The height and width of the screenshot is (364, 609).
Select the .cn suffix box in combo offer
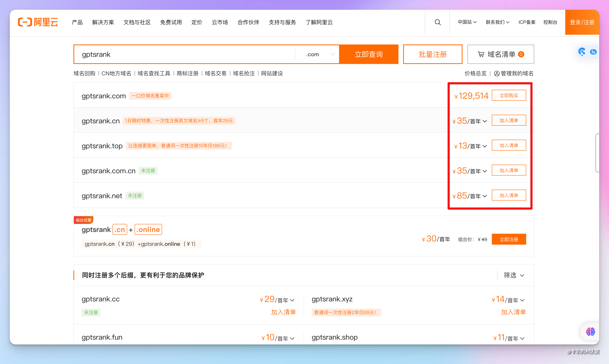(x=120, y=230)
